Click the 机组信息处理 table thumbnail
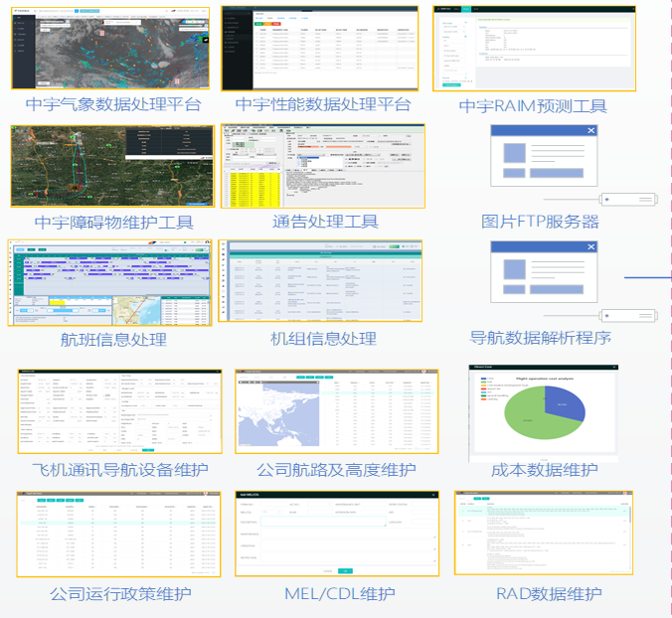Screen dimensions: 672x618 click(x=322, y=281)
